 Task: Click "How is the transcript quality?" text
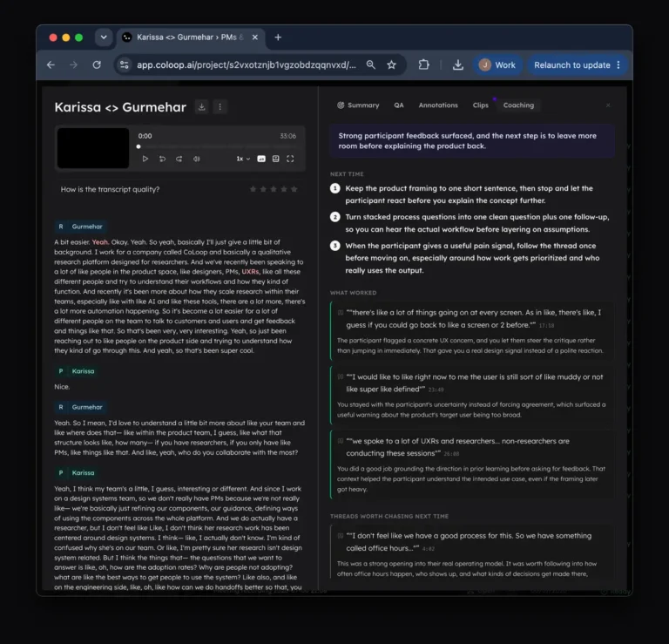click(x=110, y=189)
